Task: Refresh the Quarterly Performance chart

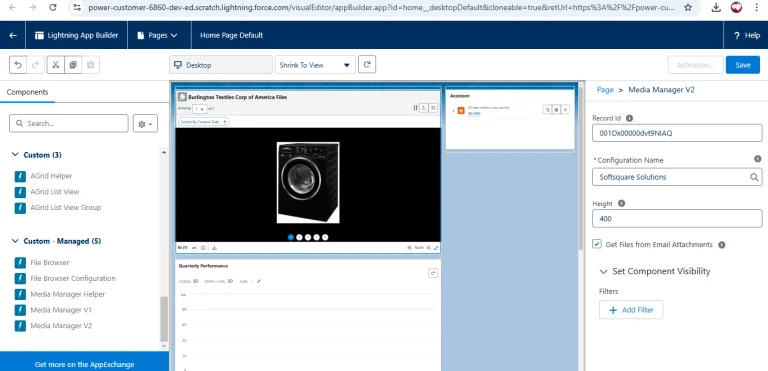Action: 432,273
